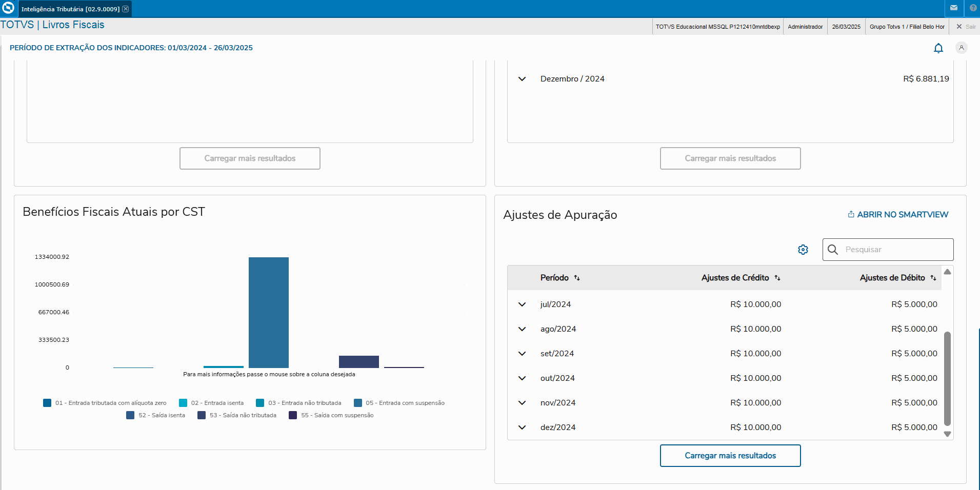Toggle legend swatch 53 - Saída não tributada
This screenshot has width=980, height=490.
click(x=202, y=415)
